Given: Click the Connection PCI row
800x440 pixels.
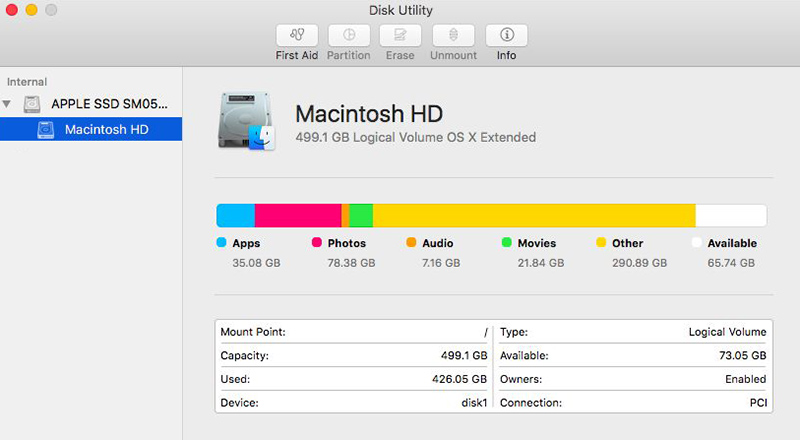Looking at the screenshot, I should point(632,403).
